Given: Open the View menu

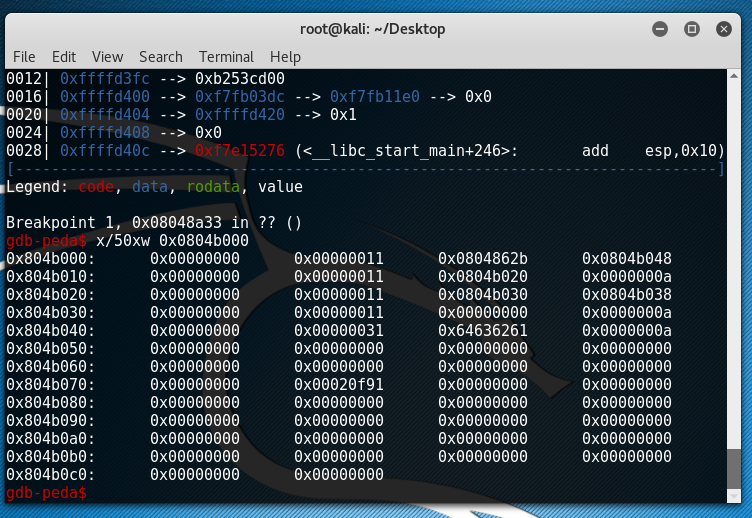Looking at the screenshot, I should click(x=107, y=57).
